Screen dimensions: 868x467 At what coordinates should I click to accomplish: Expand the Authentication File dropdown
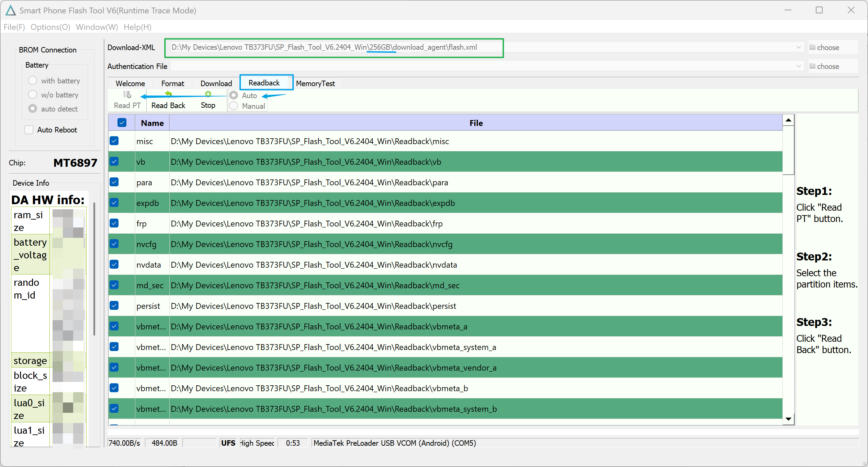[x=799, y=66]
